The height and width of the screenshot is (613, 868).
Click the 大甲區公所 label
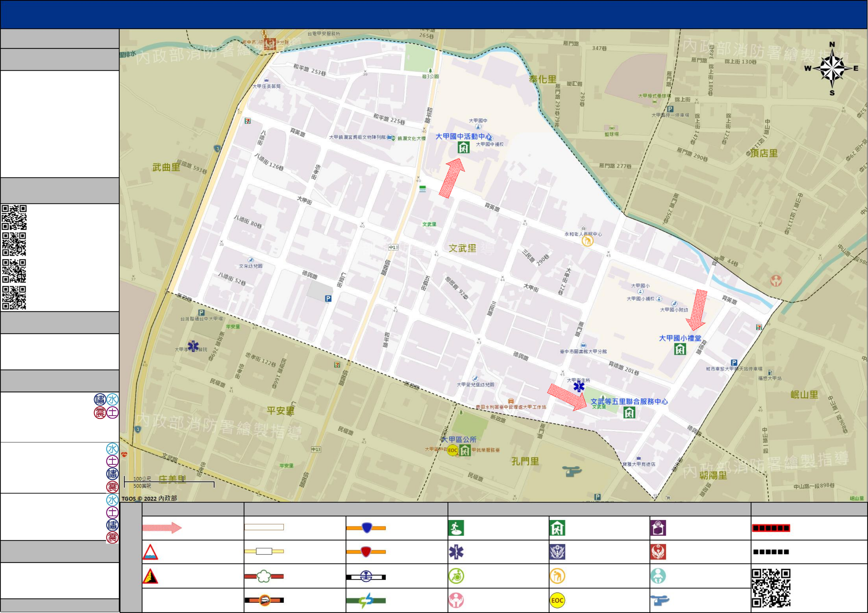[459, 440]
